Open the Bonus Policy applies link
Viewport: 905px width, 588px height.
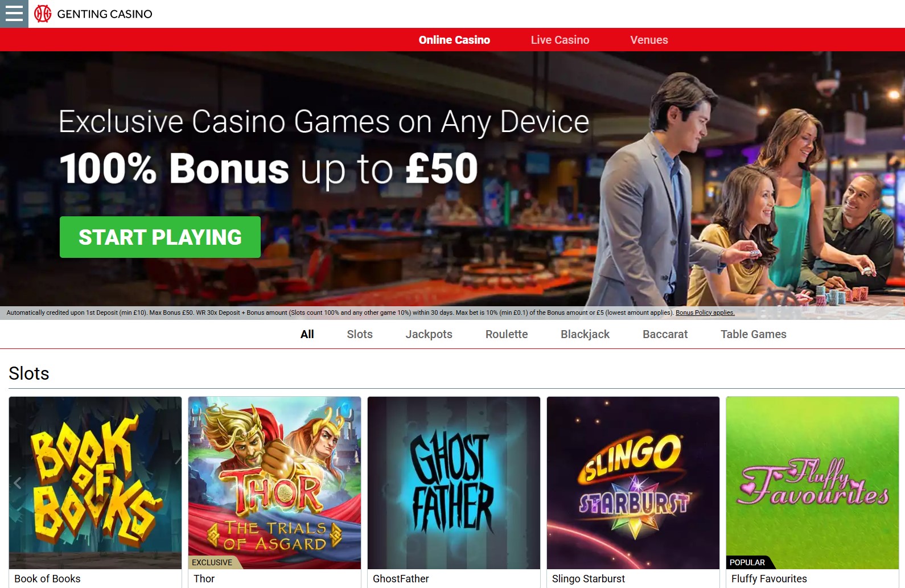click(x=705, y=312)
